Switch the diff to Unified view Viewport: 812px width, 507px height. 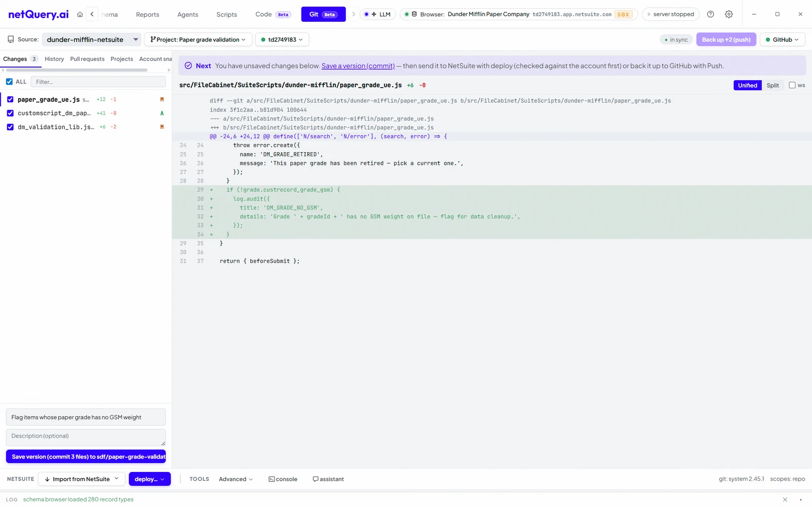click(748, 85)
